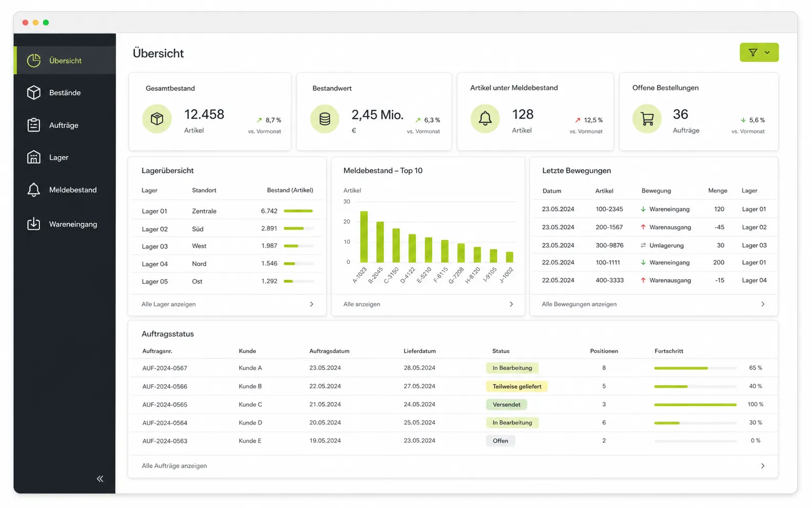The height and width of the screenshot is (508, 812).
Task: Expand Alle Lager anzeigen chevron arrow
Action: click(x=311, y=304)
